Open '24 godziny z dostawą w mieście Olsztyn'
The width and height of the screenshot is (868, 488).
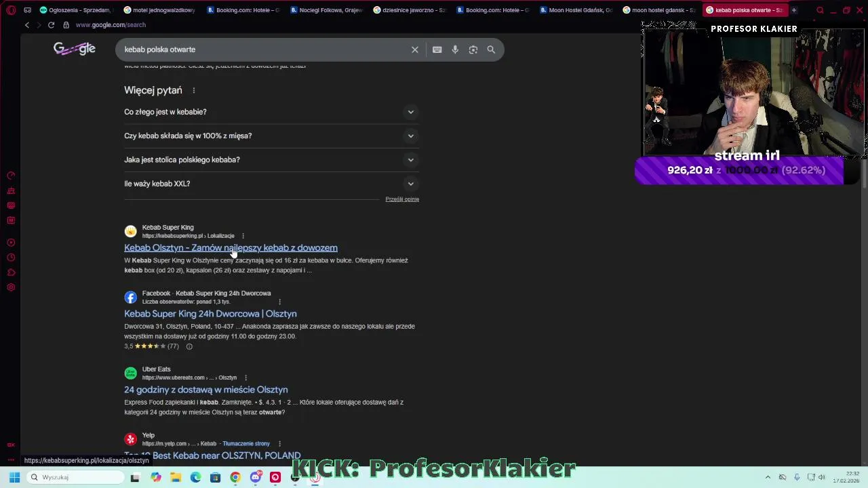[x=206, y=390]
